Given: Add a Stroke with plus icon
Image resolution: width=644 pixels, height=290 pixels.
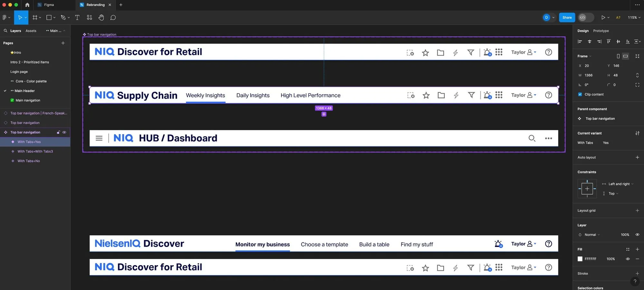Looking at the screenshot, I should 637,273.
